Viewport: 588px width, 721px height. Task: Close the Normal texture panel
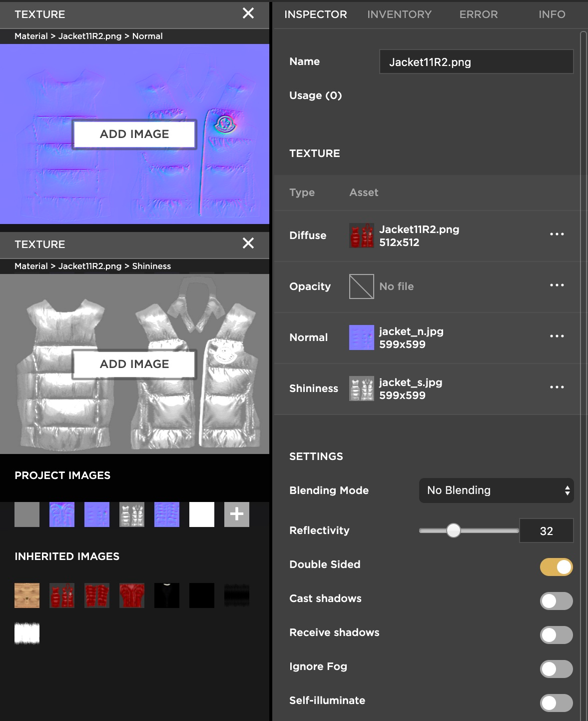248,13
